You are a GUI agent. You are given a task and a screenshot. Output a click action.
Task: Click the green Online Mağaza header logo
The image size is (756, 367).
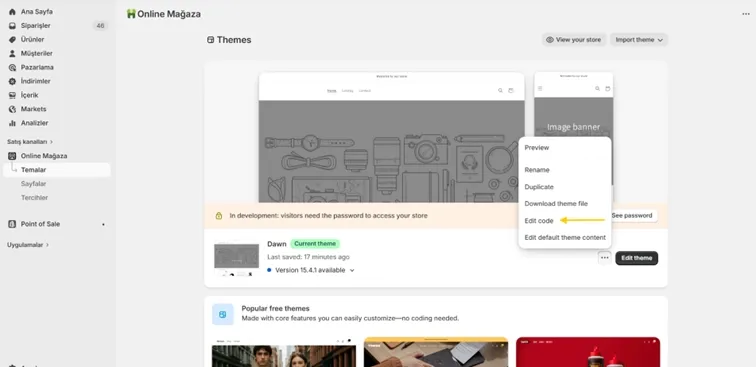131,14
